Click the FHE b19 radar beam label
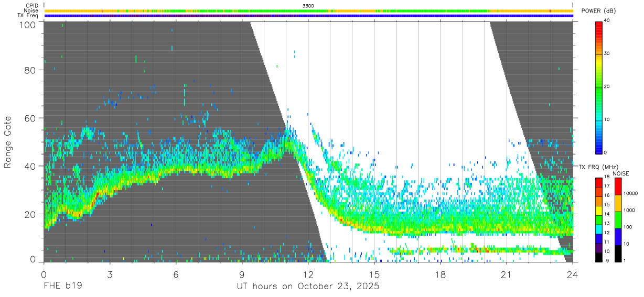This screenshot has height=297, width=644. (62, 287)
